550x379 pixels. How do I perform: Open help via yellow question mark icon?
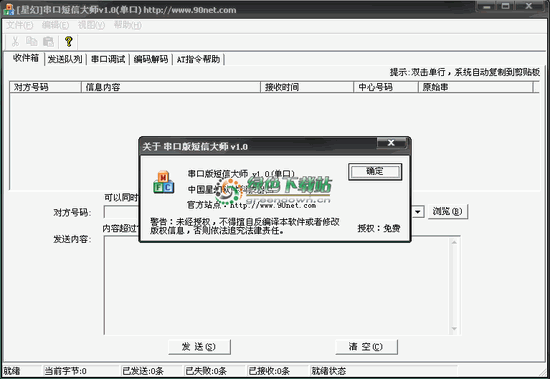[x=69, y=42]
